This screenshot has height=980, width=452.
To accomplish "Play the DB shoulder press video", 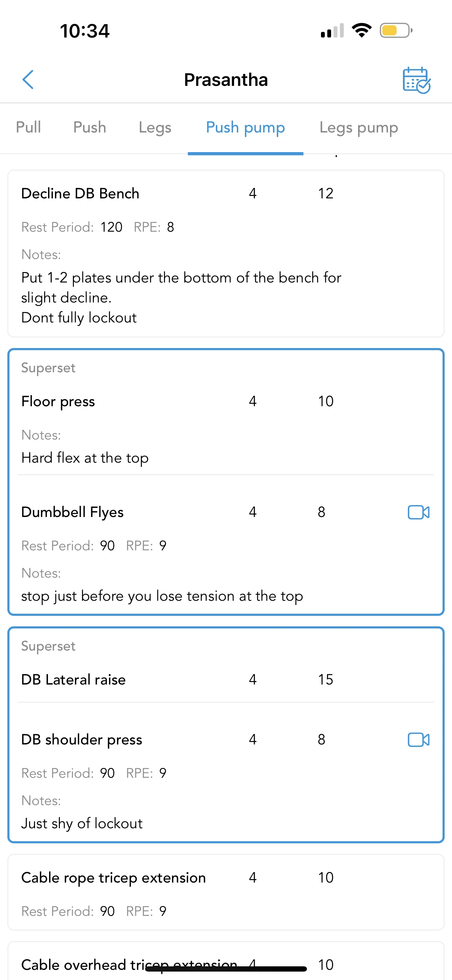I will [x=418, y=740].
